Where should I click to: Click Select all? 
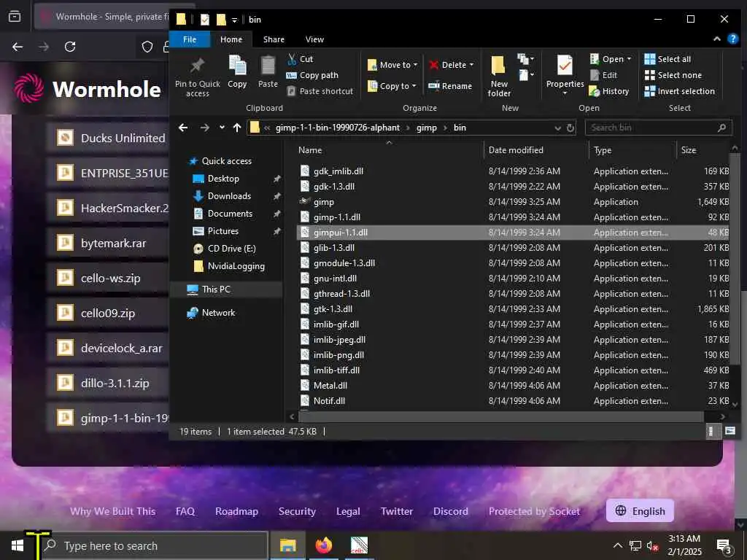click(x=667, y=59)
